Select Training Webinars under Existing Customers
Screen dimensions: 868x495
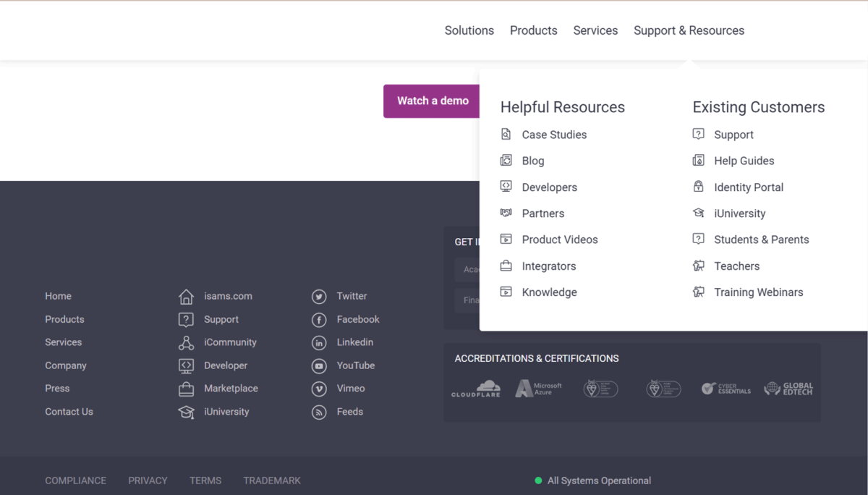tap(759, 292)
